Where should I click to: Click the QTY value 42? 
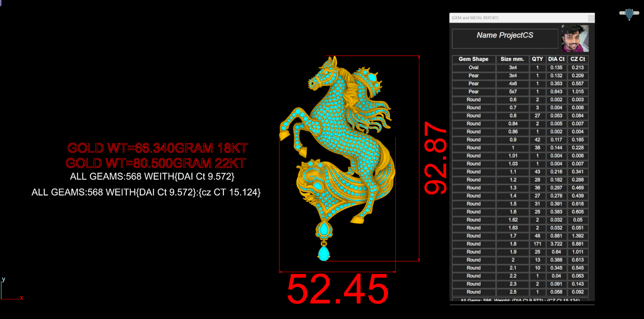[537, 140]
